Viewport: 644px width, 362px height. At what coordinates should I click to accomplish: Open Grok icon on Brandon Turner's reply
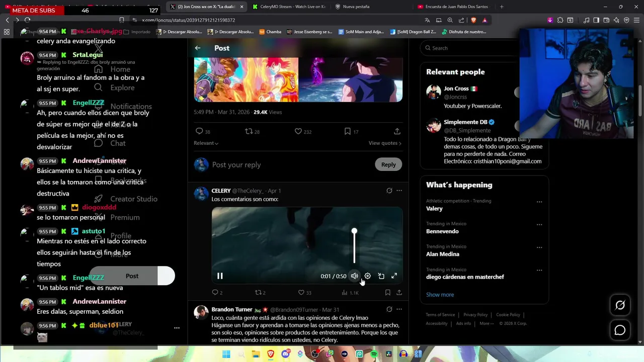[389, 310]
